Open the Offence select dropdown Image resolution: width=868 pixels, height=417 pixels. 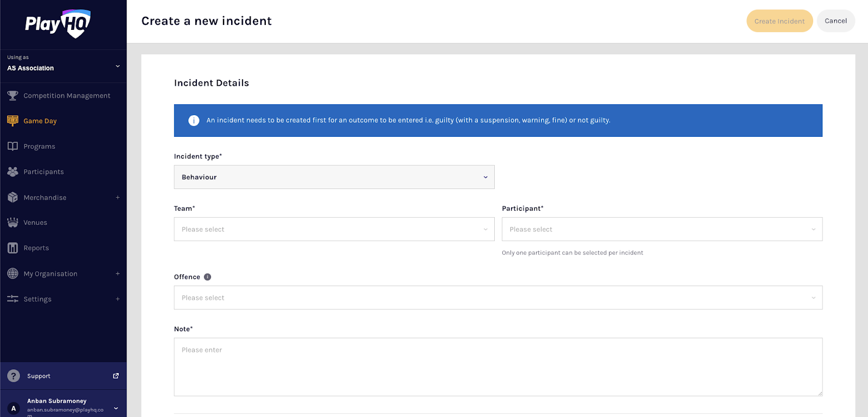(497, 298)
